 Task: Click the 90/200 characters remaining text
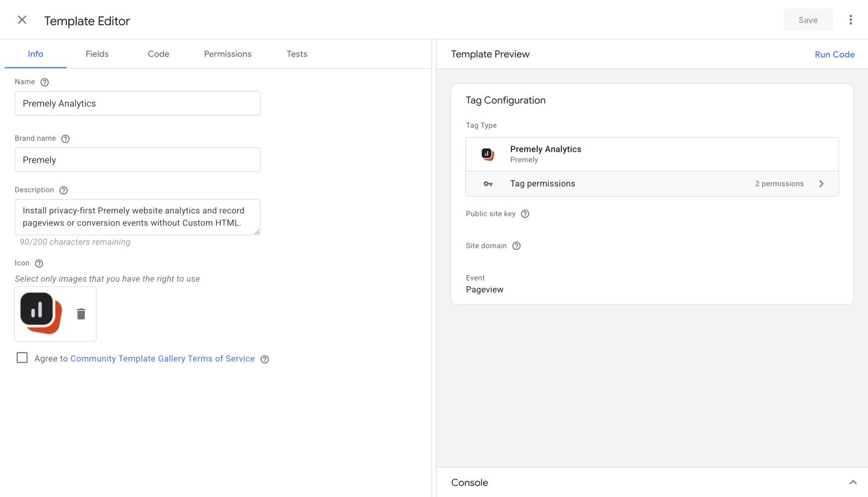click(x=75, y=242)
